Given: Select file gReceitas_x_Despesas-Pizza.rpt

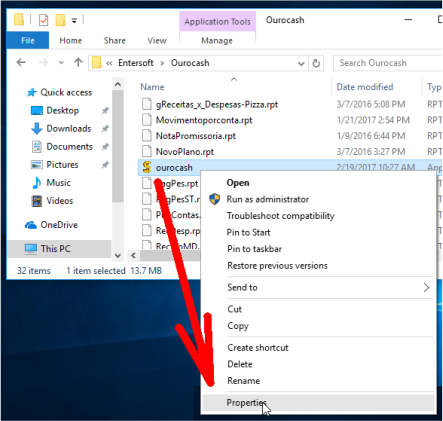Looking at the screenshot, I should tap(217, 104).
